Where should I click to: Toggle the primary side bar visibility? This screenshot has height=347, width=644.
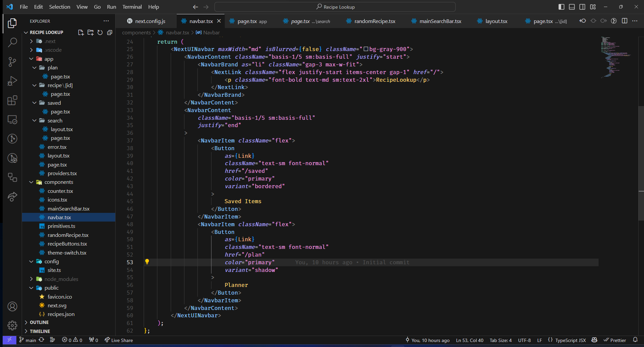click(561, 7)
